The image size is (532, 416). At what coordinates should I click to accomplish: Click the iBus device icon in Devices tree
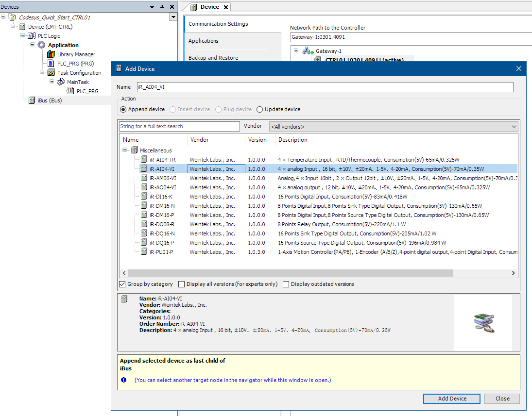32,100
